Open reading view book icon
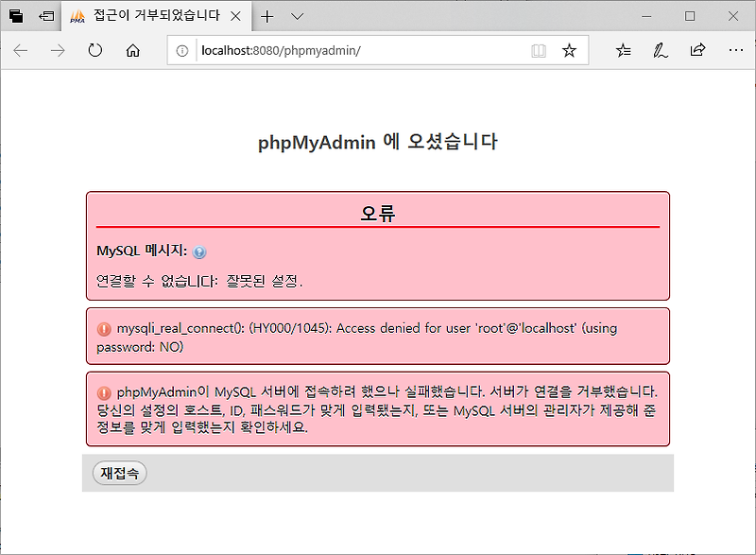The image size is (756, 555). coord(539,51)
